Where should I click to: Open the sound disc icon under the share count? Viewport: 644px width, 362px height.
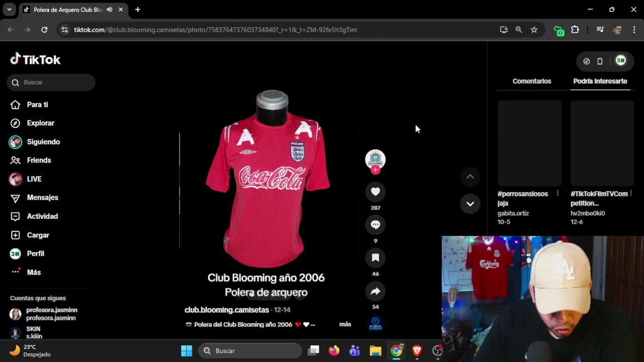(375, 324)
